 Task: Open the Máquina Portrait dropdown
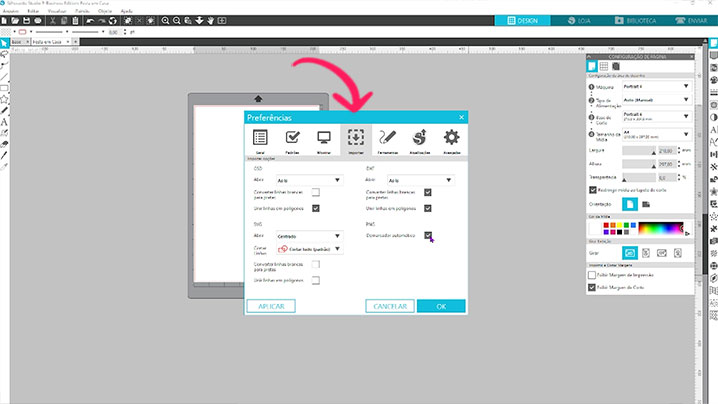coord(656,87)
